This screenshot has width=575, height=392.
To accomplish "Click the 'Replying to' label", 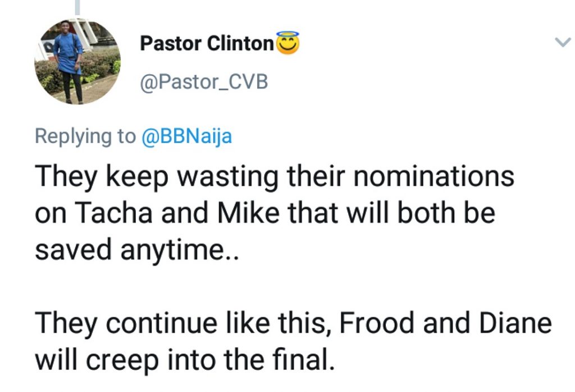I will 85,136.
